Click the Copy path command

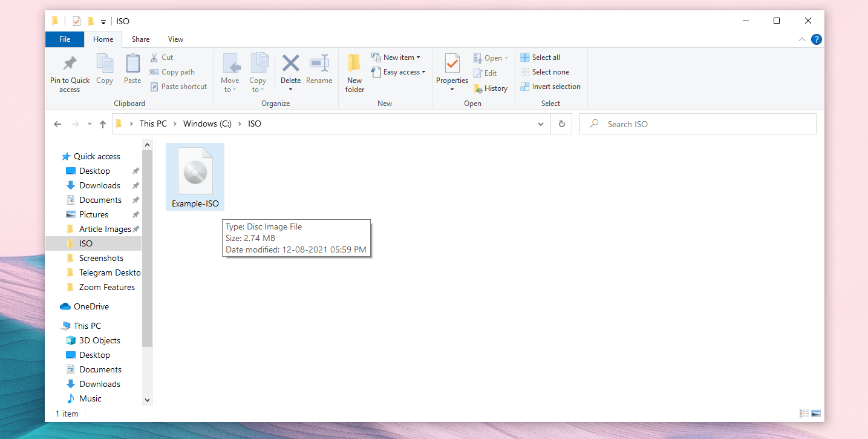pyautogui.click(x=172, y=72)
